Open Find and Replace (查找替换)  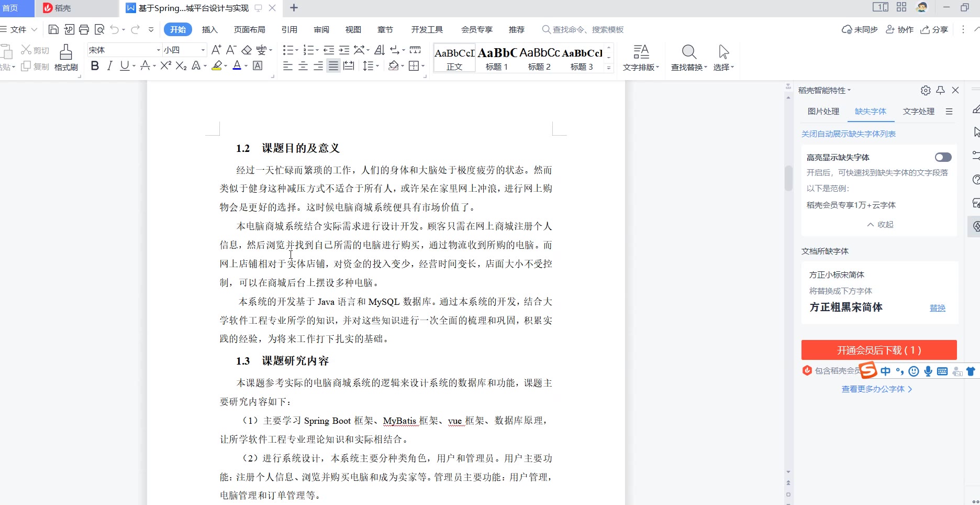(689, 58)
